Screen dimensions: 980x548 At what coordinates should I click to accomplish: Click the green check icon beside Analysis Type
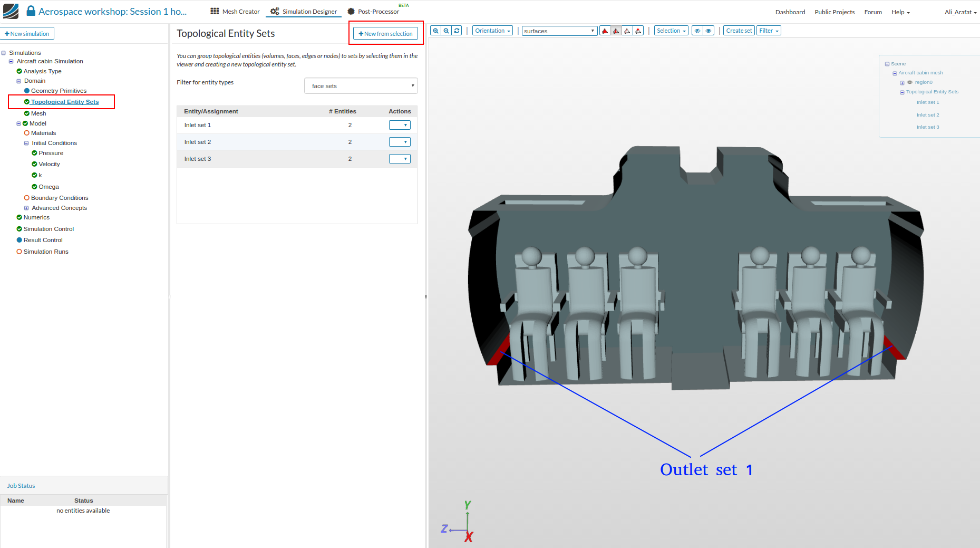(20, 71)
